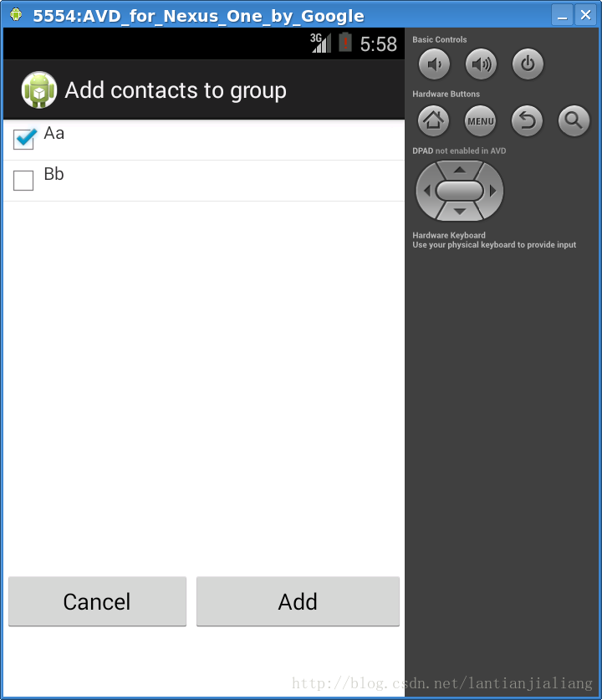Click the DPAD center select button
This screenshot has height=700, width=602.
(460, 191)
